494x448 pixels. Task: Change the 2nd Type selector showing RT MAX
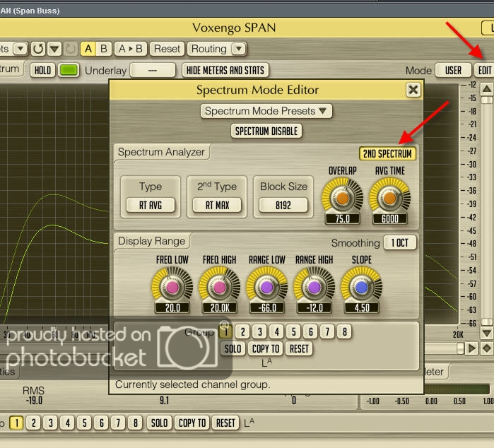(217, 205)
